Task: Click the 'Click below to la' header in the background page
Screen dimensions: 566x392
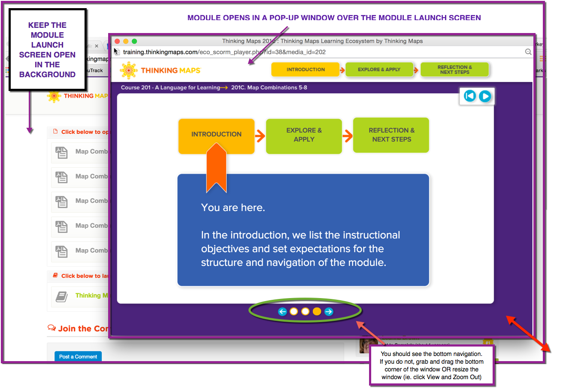Action: (x=85, y=276)
